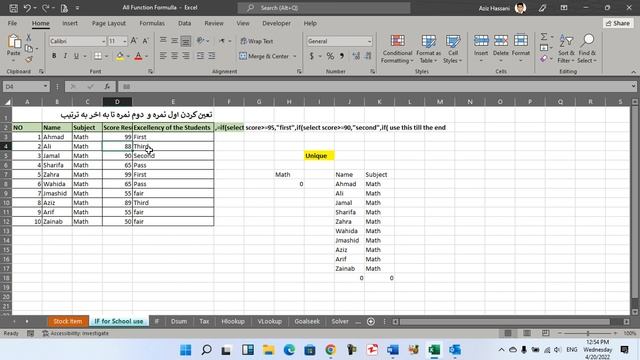Apply the red font color swatch
Image resolution: width=640 pixels, height=360 pixels.
click(x=138, y=56)
